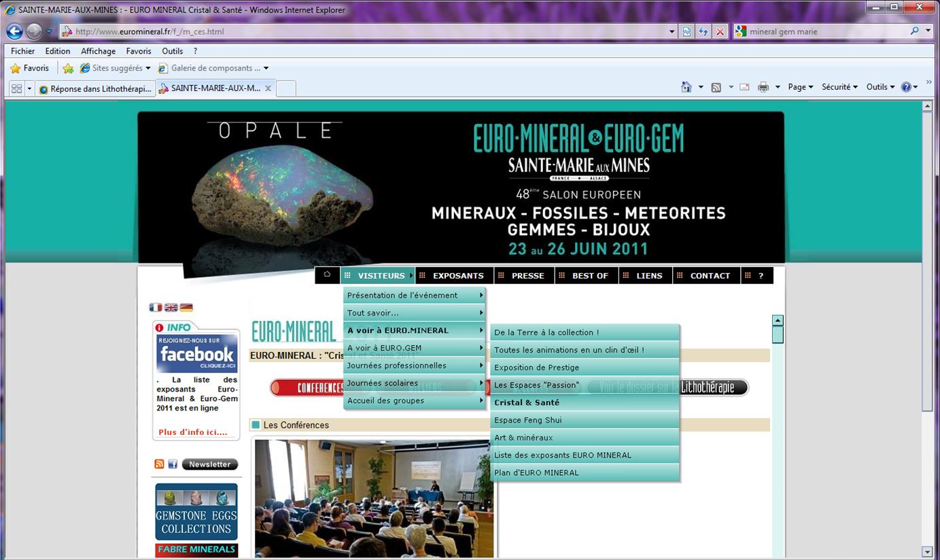940x560 pixels.
Task: Click the RSS feed icon above Newsletter
Action: 159,464
